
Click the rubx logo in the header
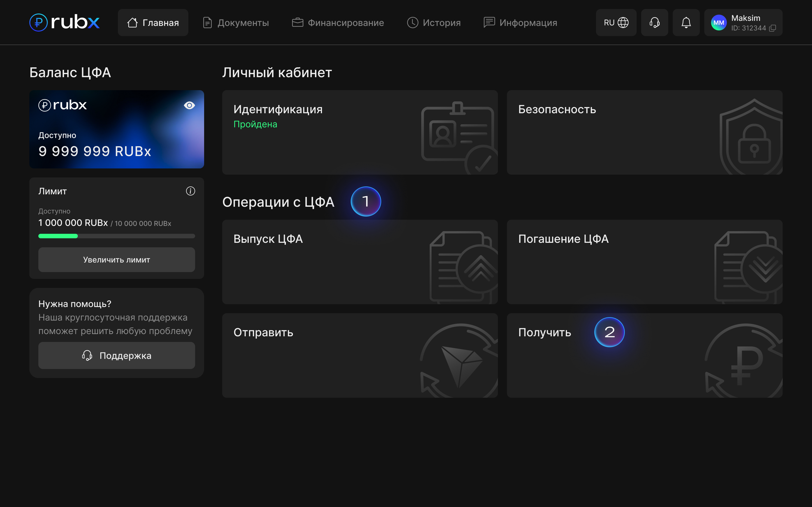click(x=64, y=23)
